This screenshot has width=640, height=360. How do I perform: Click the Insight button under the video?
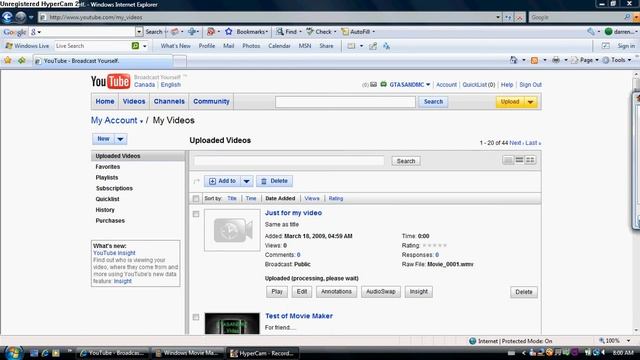[x=418, y=292]
